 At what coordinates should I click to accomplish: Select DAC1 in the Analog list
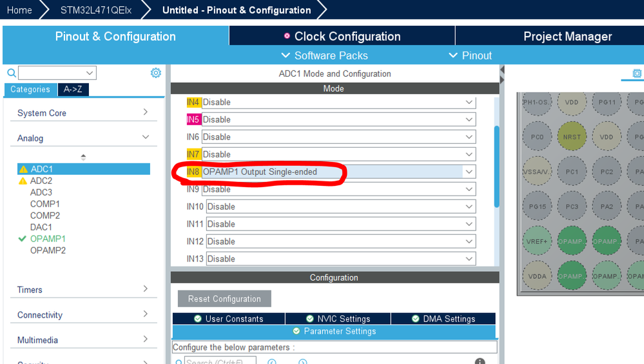coord(41,227)
